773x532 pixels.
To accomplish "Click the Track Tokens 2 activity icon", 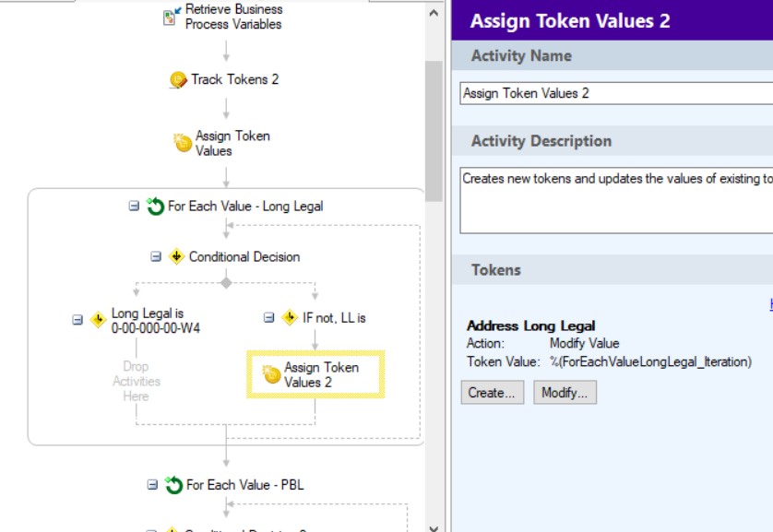I will click(x=178, y=80).
